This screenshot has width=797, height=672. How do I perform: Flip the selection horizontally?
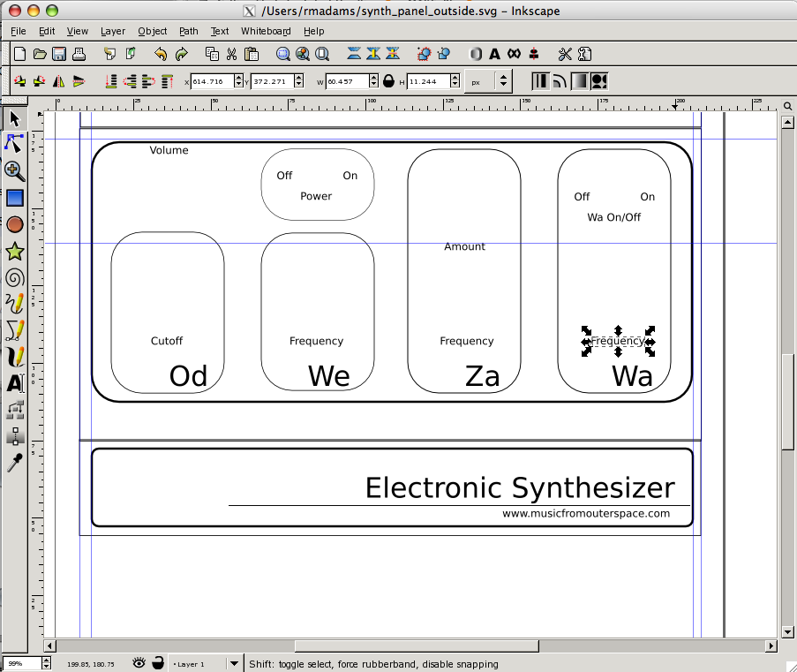(58, 81)
